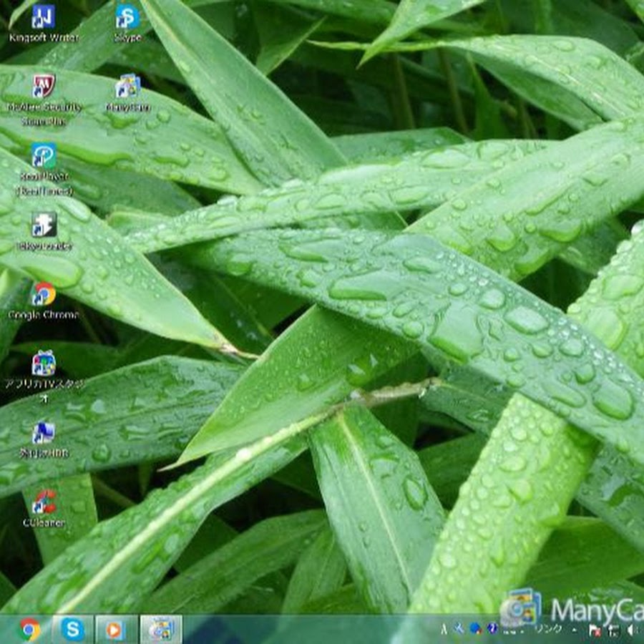Click the IME letter A tray icon

tap(444, 629)
